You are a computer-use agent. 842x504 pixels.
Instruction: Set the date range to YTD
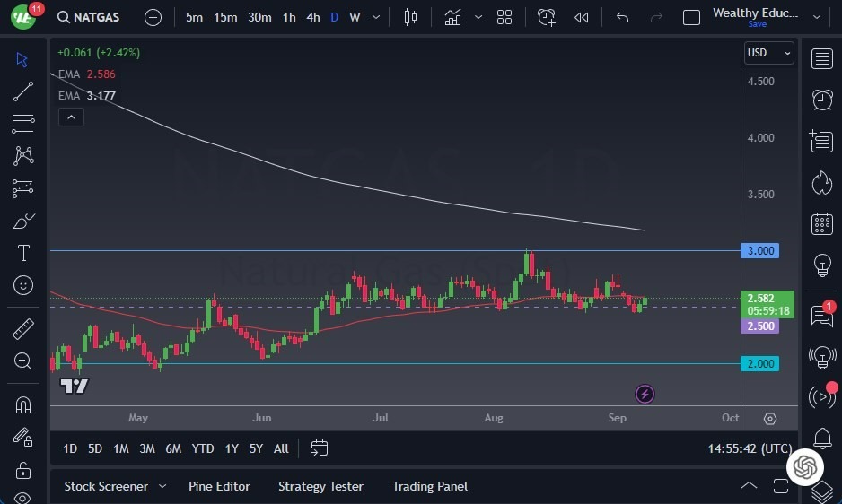tap(203, 448)
